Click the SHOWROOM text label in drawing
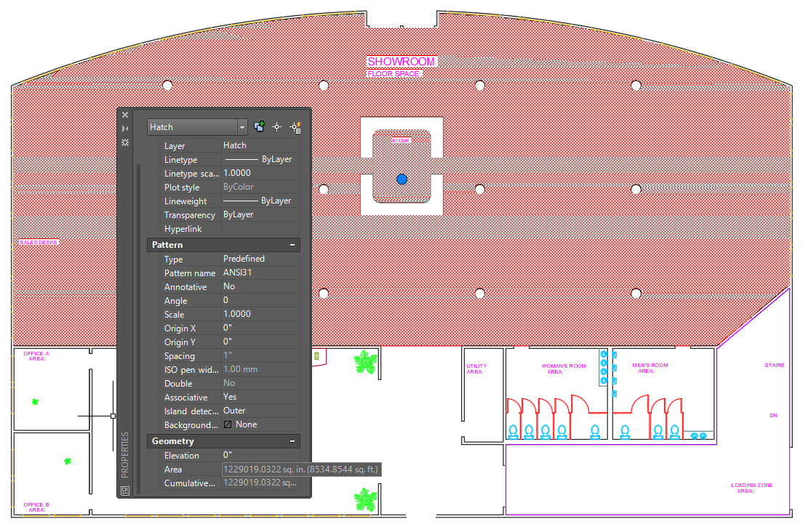803x532 pixels. (401, 62)
